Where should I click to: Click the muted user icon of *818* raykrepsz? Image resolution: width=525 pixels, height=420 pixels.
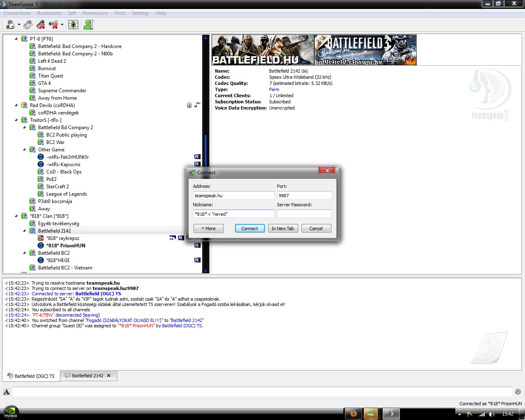pos(41,238)
